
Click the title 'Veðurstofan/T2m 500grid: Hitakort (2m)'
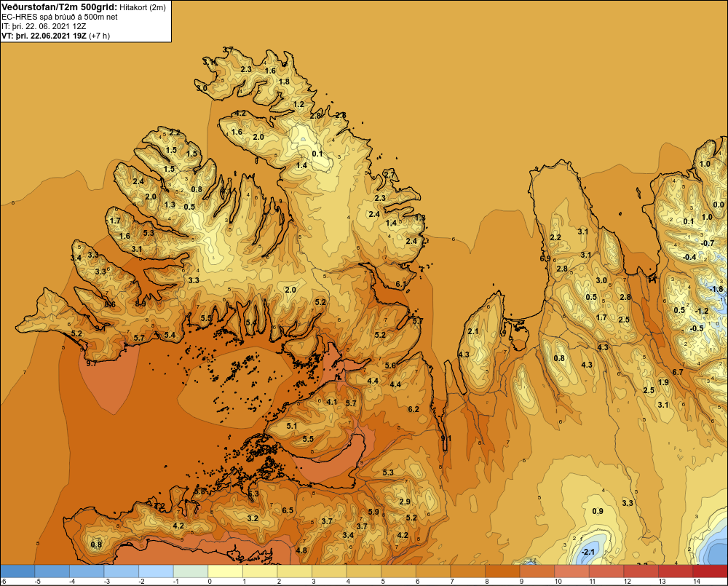pyautogui.click(x=84, y=7)
